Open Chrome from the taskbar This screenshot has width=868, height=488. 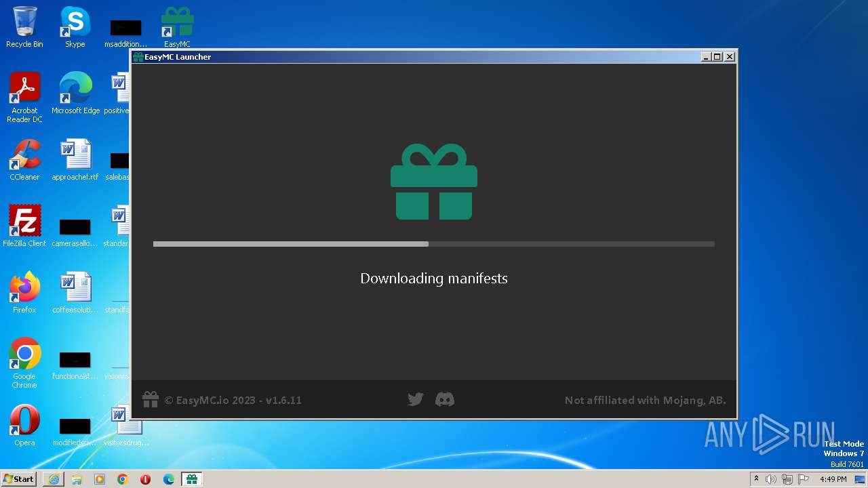[123, 479]
